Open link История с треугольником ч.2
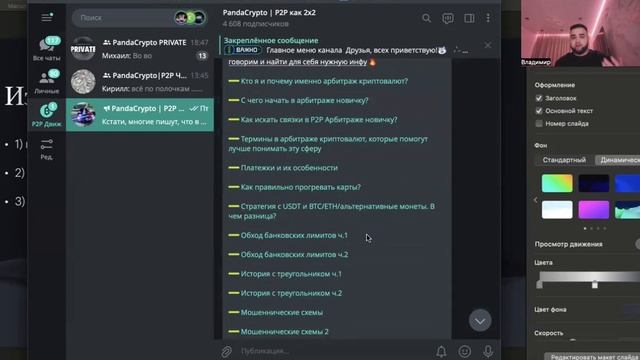Screen dimensions: 640x360 point(291,293)
